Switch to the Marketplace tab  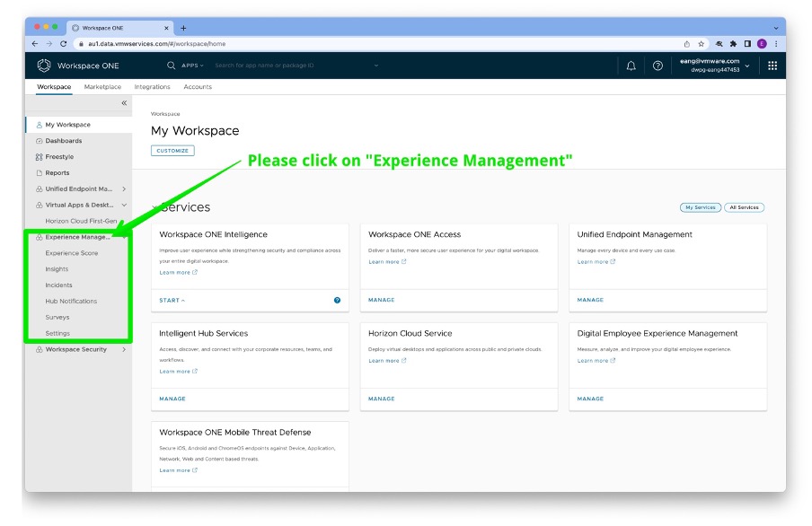(102, 87)
